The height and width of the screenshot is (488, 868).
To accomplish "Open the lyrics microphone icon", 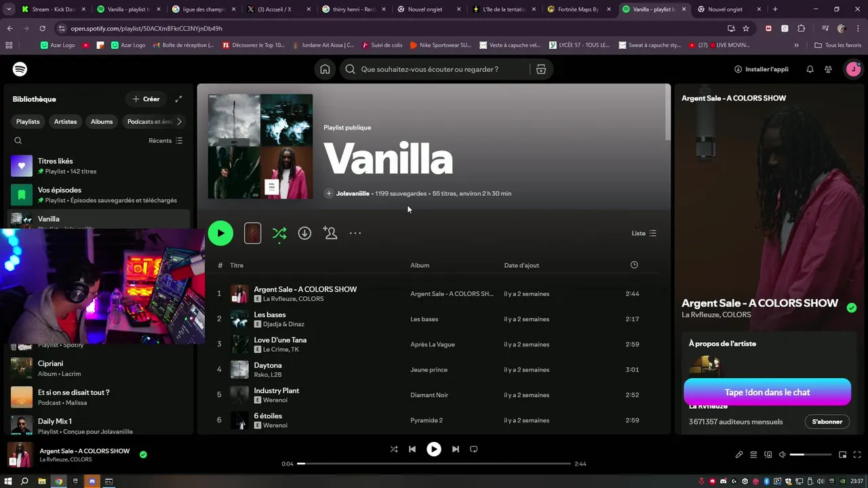I will coord(739,455).
